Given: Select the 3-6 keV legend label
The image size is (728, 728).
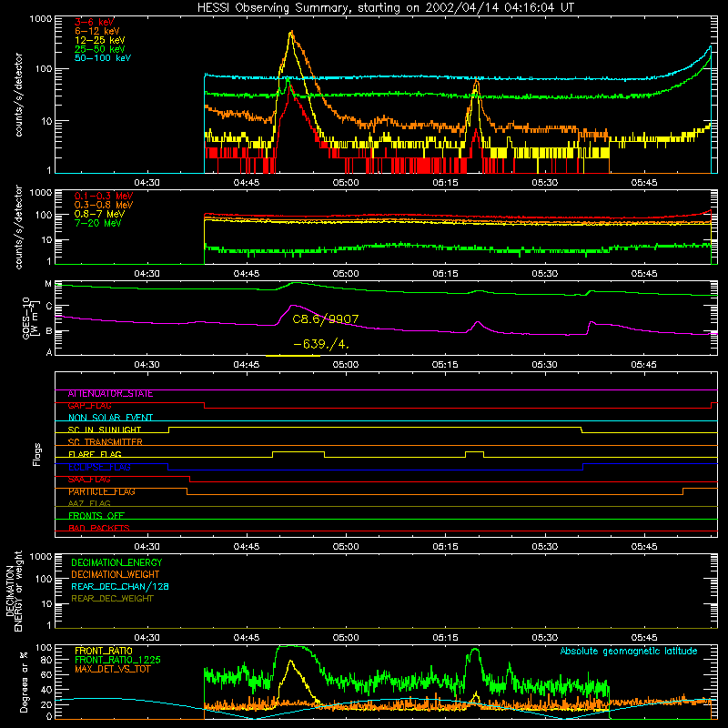Looking at the screenshot, I should point(95,22).
